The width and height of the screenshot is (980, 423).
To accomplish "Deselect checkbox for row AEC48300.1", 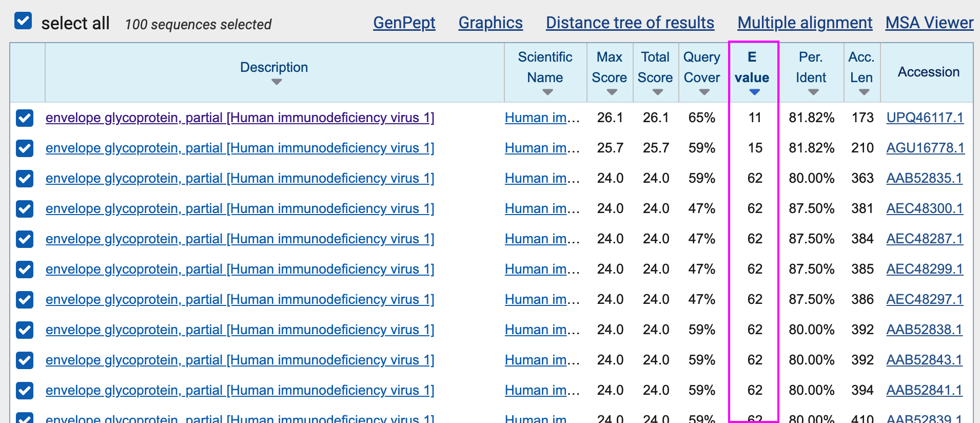I will pyautogui.click(x=25, y=209).
